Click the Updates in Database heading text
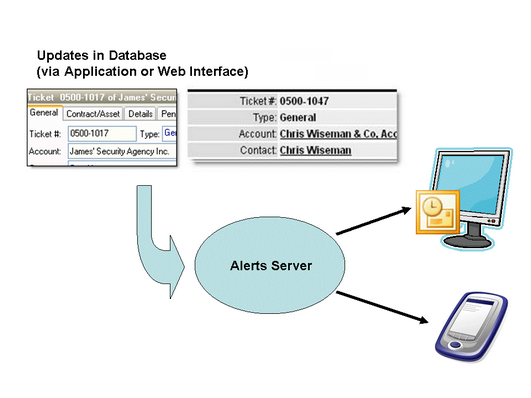The height and width of the screenshot is (398, 531). [102, 55]
